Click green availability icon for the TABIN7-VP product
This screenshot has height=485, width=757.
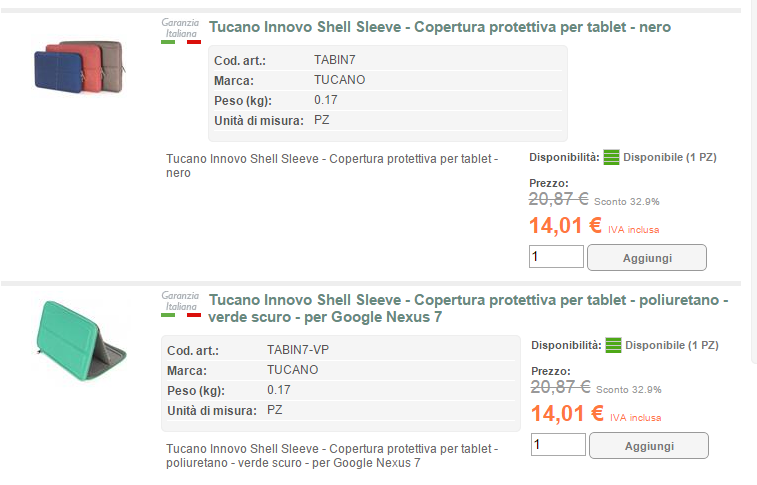click(613, 345)
